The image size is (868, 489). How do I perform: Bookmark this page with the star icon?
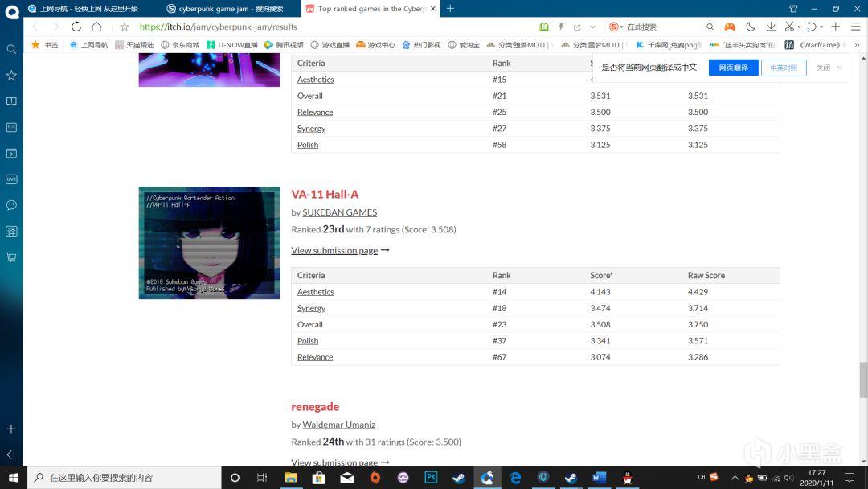pyautogui.click(x=125, y=27)
